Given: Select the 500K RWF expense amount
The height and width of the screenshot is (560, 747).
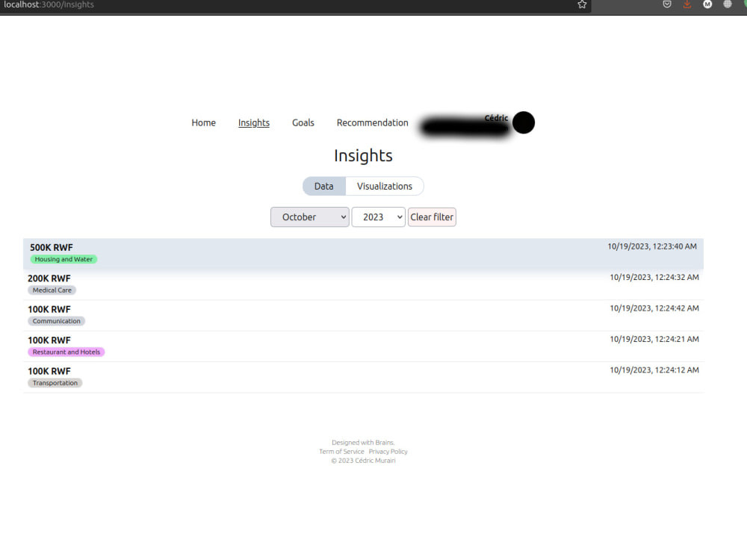Looking at the screenshot, I should 52,248.
